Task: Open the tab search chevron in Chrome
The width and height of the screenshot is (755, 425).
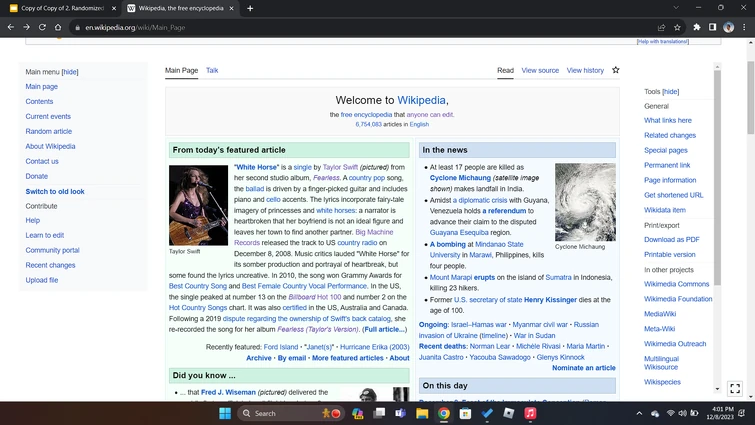Action: point(676,8)
